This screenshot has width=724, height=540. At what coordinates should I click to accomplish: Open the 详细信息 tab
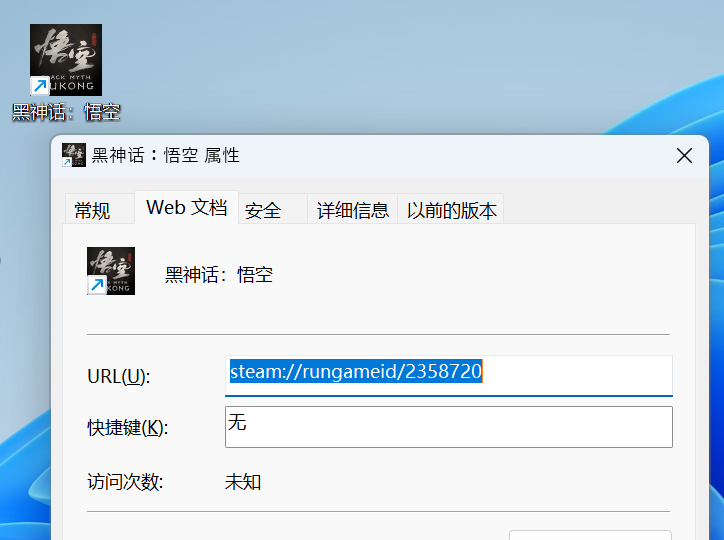point(353,210)
